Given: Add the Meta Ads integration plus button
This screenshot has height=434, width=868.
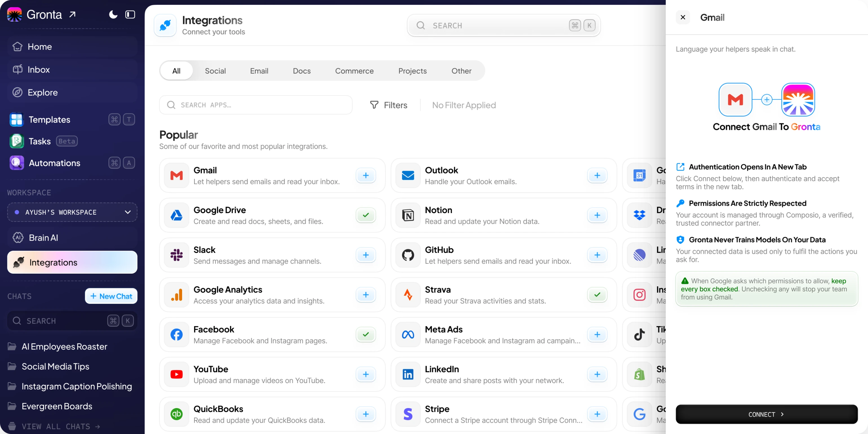Looking at the screenshot, I should tap(597, 334).
